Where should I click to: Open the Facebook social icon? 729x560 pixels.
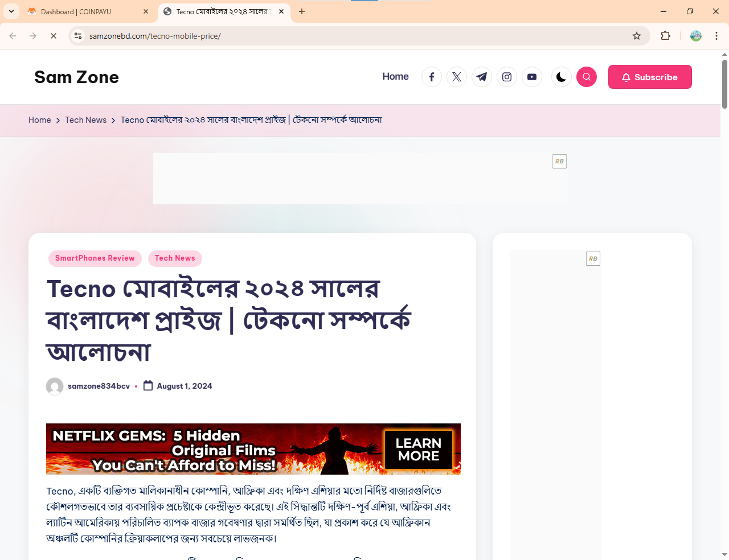point(432,77)
